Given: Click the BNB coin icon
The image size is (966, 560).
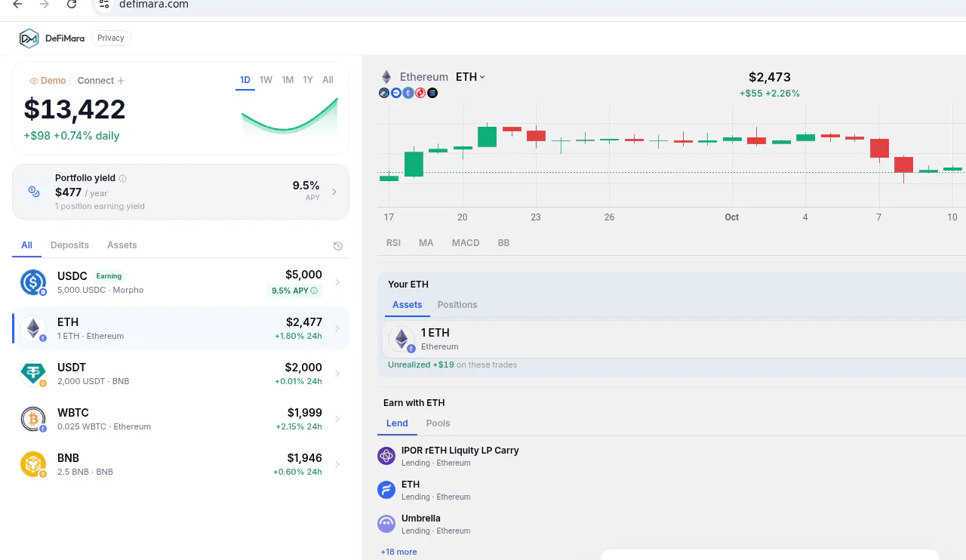Looking at the screenshot, I should 33,464.
